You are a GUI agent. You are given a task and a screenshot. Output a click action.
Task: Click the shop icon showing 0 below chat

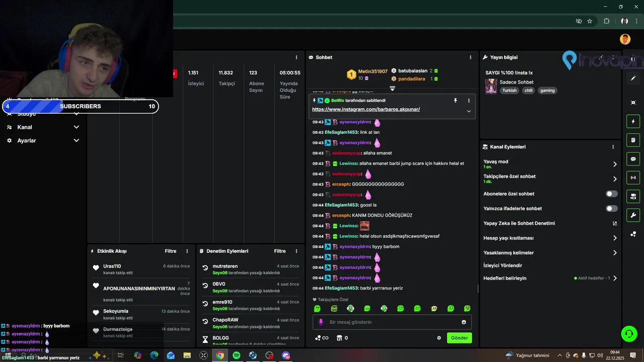tap(342, 338)
